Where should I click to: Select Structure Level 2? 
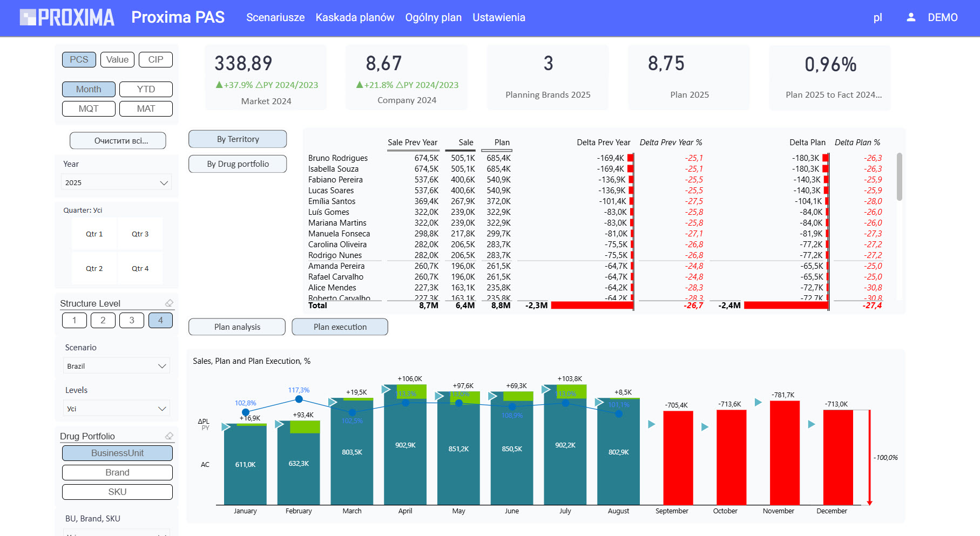point(103,320)
